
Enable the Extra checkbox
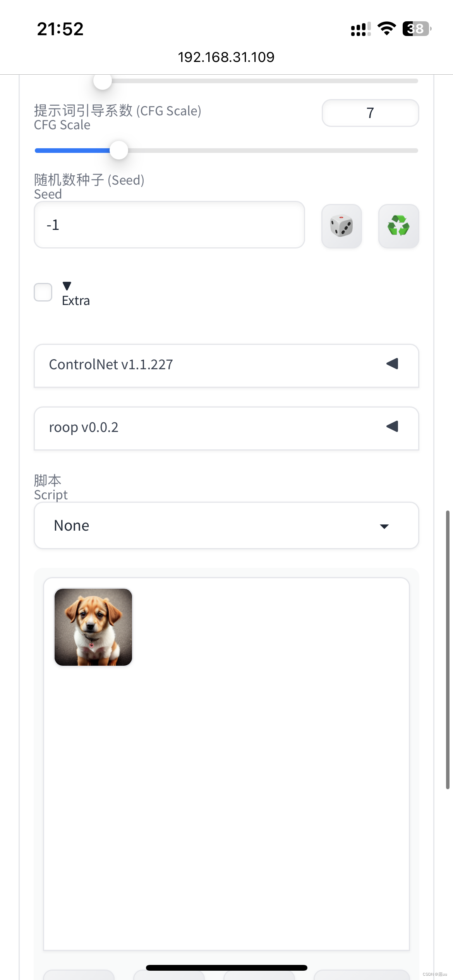(43, 292)
